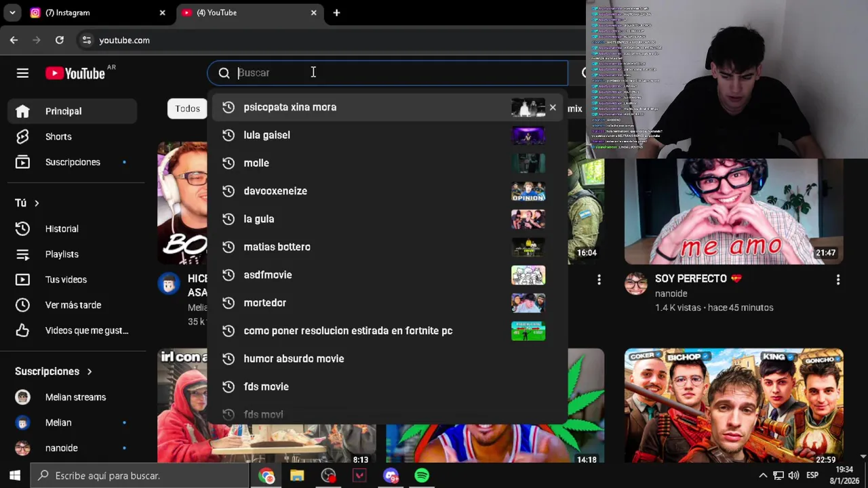Switch ESP input language indicator

(x=812, y=476)
